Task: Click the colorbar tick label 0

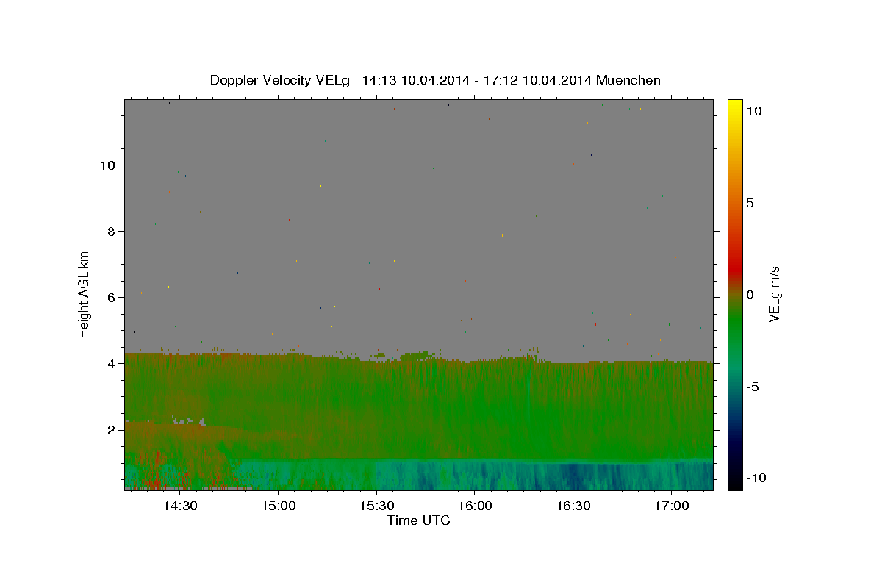Action: [x=750, y=295]
